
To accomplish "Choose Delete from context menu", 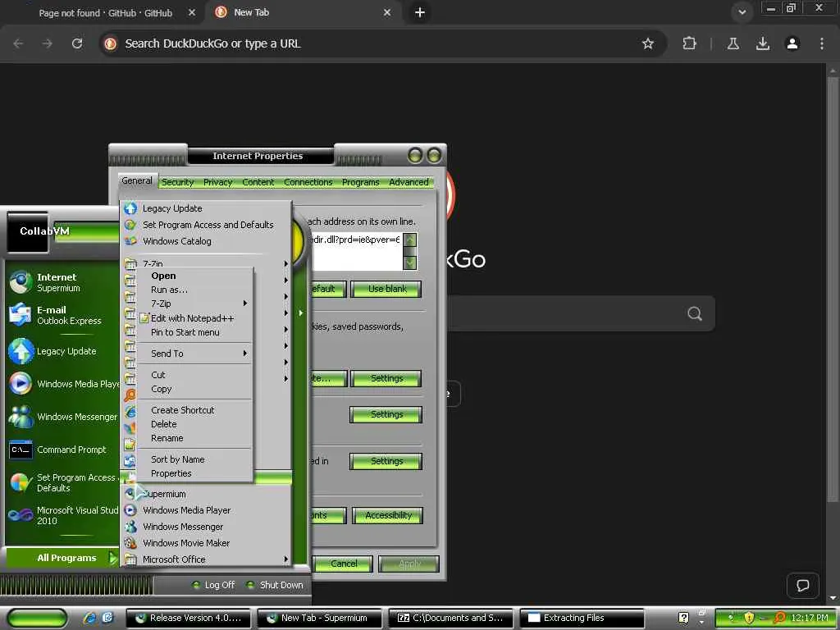I will [x=194, y=424].
